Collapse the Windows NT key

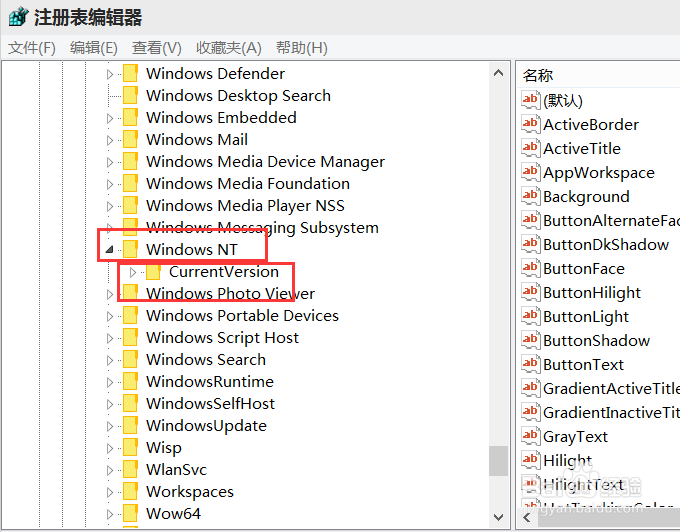click(x=110, y=250)
